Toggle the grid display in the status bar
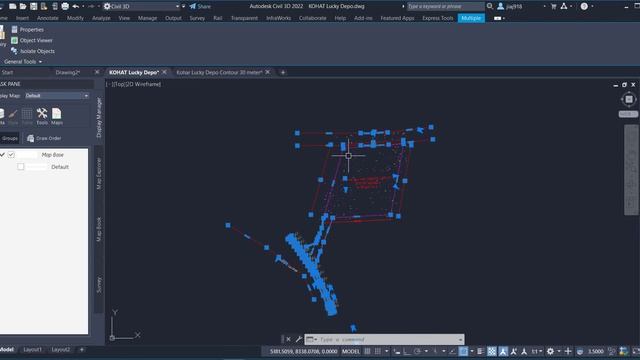This screenshot has width=640, height=360. (x=367, y=351)
